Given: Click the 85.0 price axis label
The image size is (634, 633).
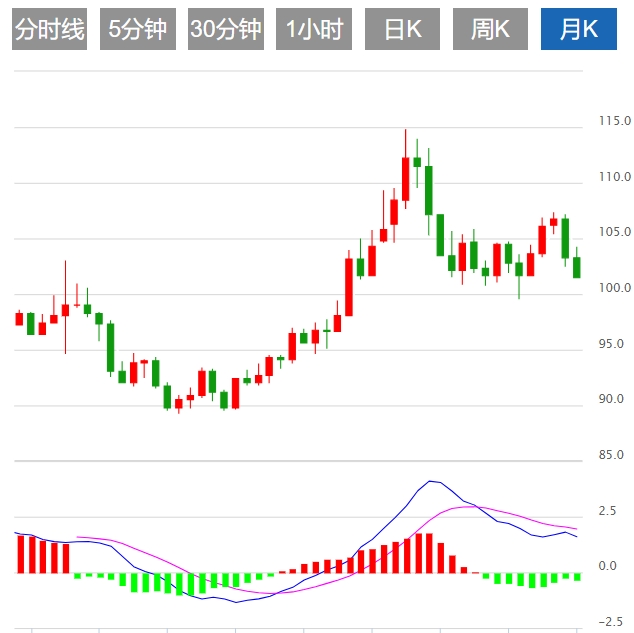Looking at the screenshot, I should click(611, 455).
